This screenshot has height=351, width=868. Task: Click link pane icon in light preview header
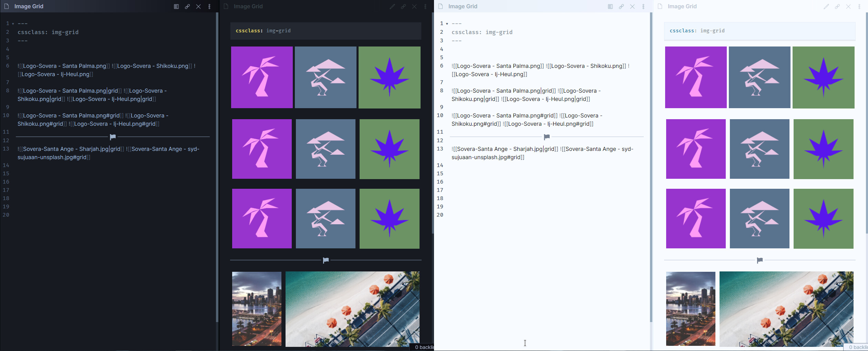coord(837,7)
